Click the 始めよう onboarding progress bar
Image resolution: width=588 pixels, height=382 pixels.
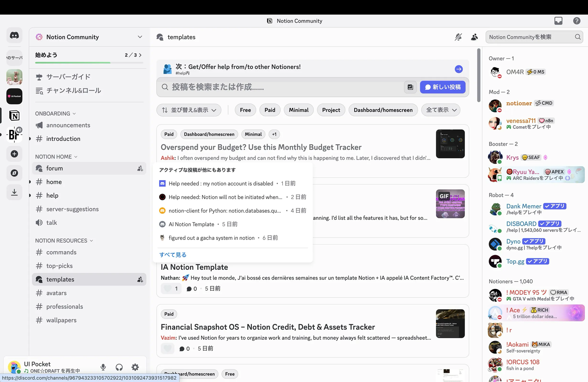tap(89, 63)
